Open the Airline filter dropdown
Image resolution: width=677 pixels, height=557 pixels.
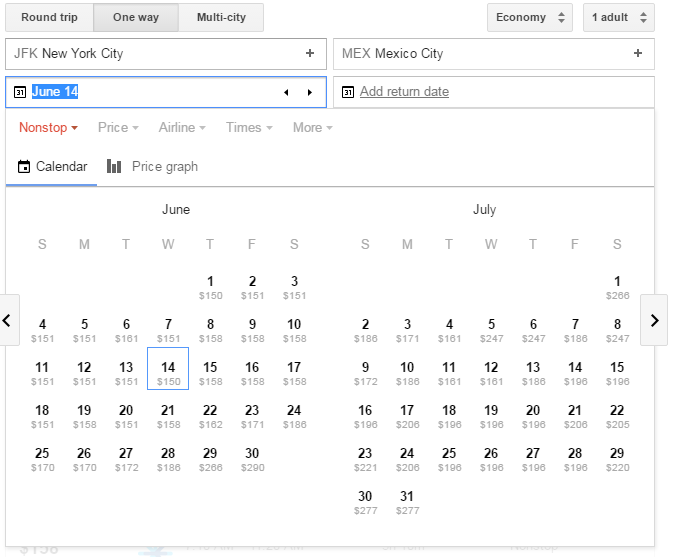pyautogui.click(x=181, y=128)
